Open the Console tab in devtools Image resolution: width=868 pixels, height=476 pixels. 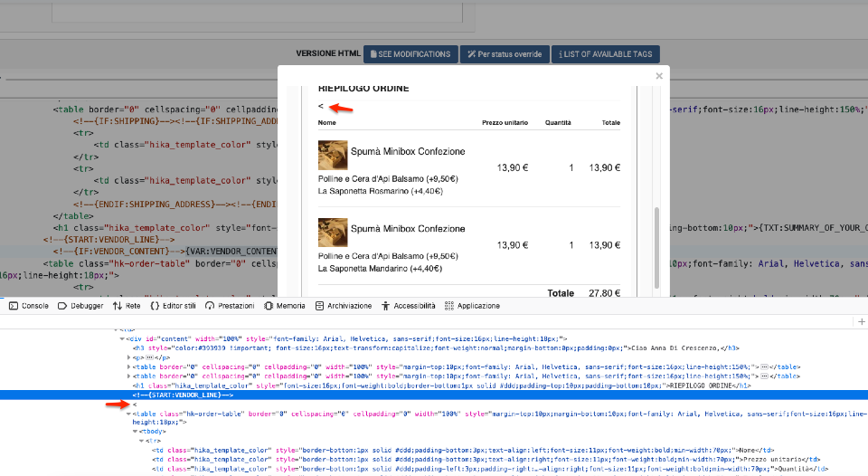click(28, 306)
